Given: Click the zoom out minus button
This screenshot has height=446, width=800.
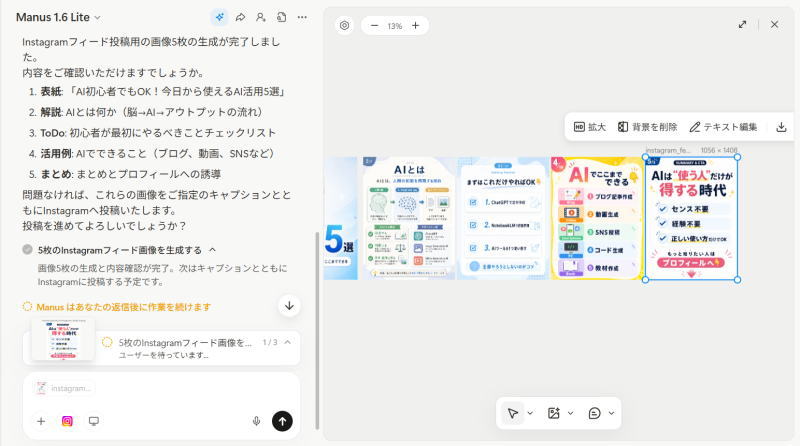Looking at the screenshot, I should (x=374, y=25).
